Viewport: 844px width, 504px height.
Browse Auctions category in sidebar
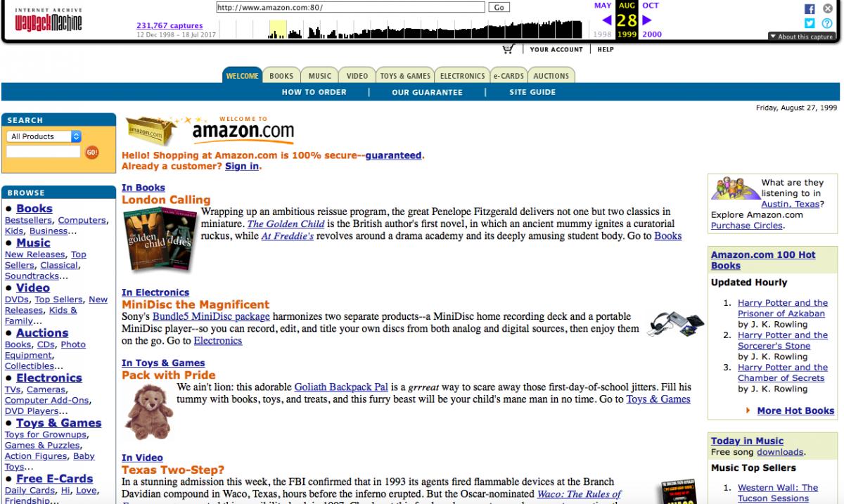(42, 333)
